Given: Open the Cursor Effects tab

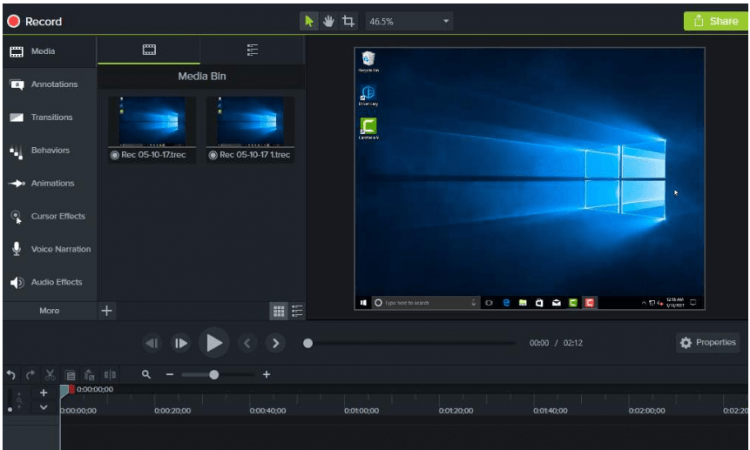Looking at the screenshot, I should coord(50,216).
